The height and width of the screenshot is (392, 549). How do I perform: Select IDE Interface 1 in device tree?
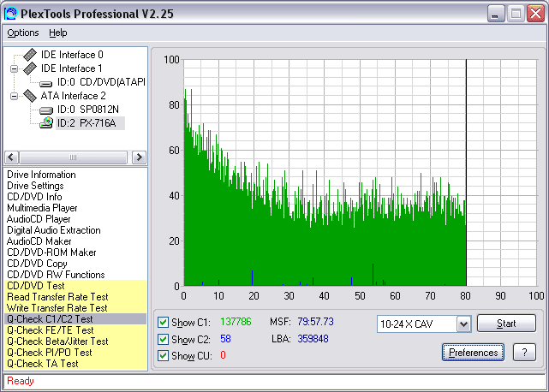pyautogui.click(x=71, y=68)
